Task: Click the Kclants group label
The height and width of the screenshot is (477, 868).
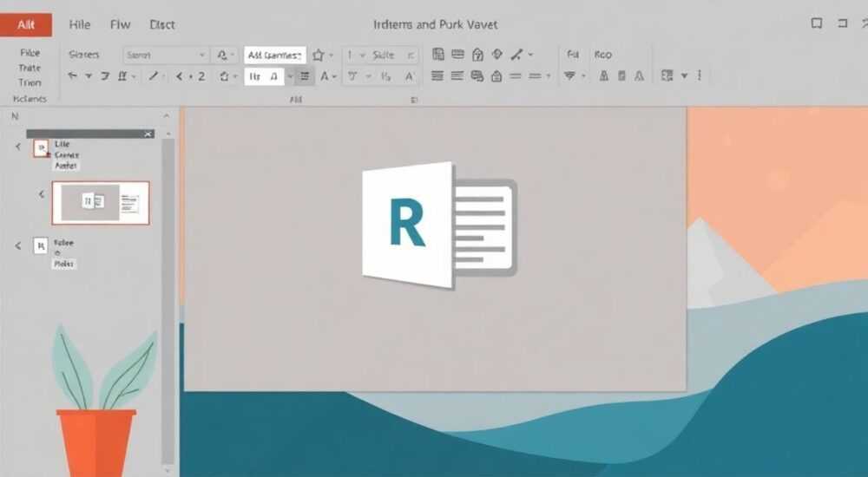Action: 30,99
